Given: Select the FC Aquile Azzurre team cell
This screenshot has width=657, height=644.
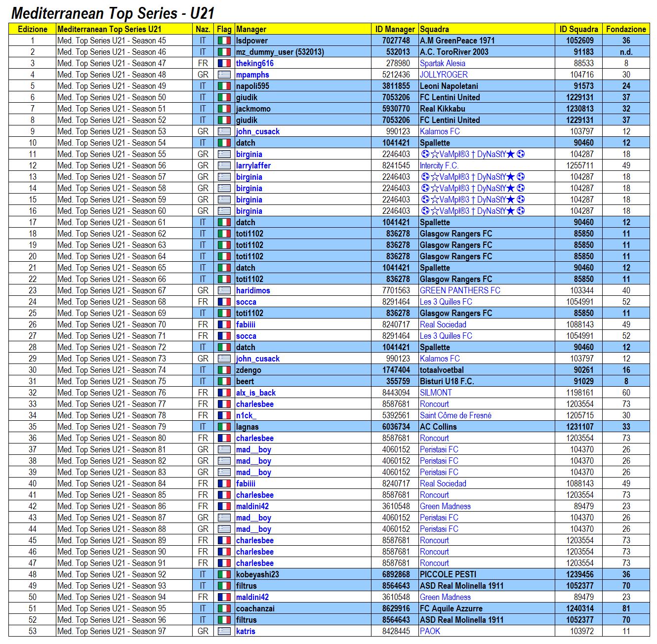Looking at the screenshot, I should point(487,608).
